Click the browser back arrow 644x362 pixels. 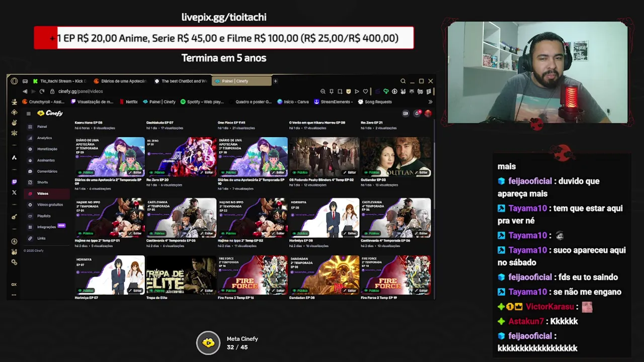coord(25,92)
